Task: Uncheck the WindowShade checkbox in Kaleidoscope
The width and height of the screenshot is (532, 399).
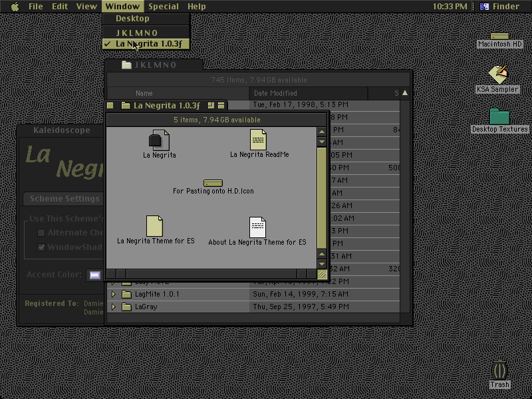Action: [x=41, y=247]
